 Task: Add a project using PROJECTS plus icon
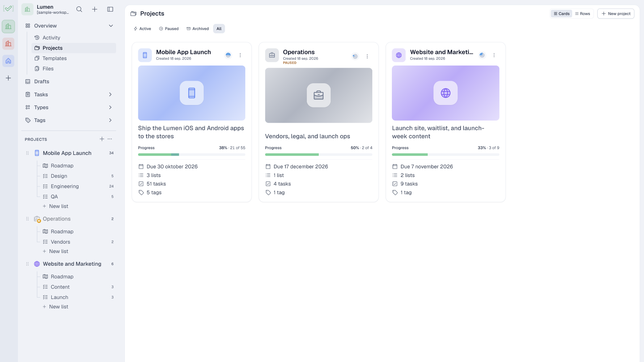102,139
